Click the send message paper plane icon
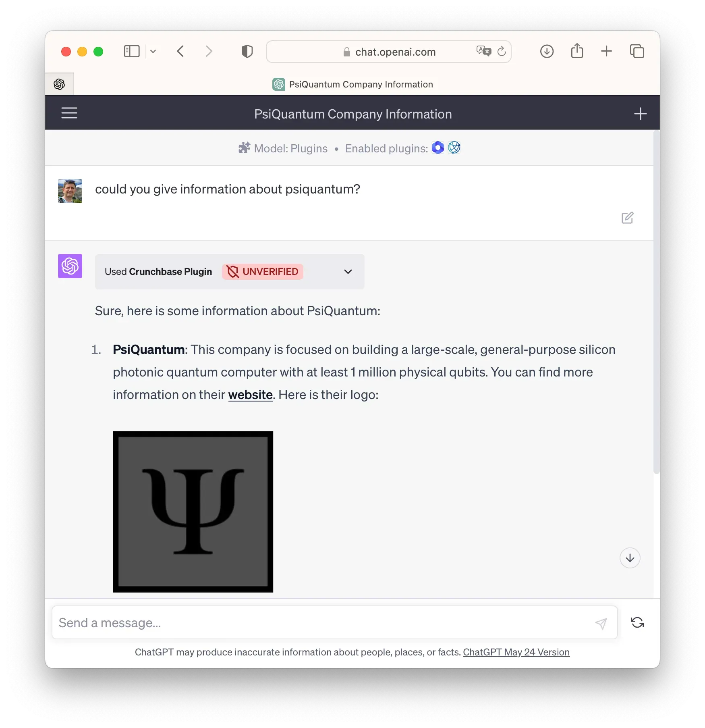 pyautogui.click(x=601, y=623)
